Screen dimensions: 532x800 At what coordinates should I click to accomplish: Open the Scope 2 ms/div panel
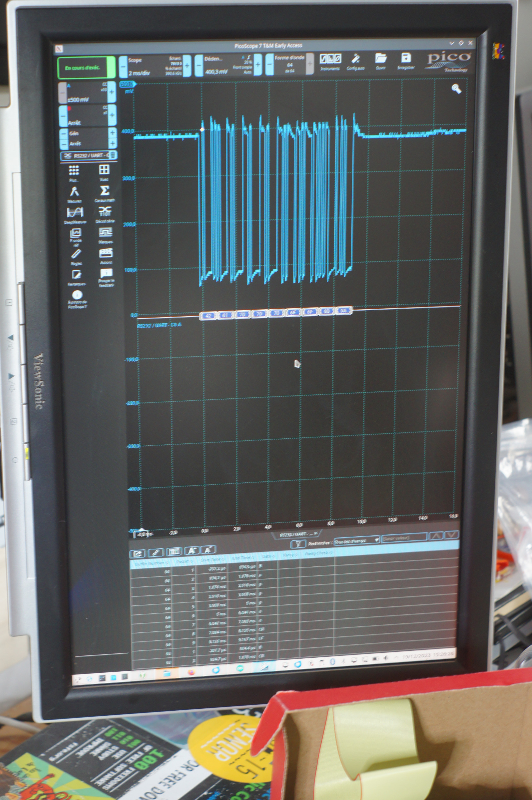(x=155, y=66)
